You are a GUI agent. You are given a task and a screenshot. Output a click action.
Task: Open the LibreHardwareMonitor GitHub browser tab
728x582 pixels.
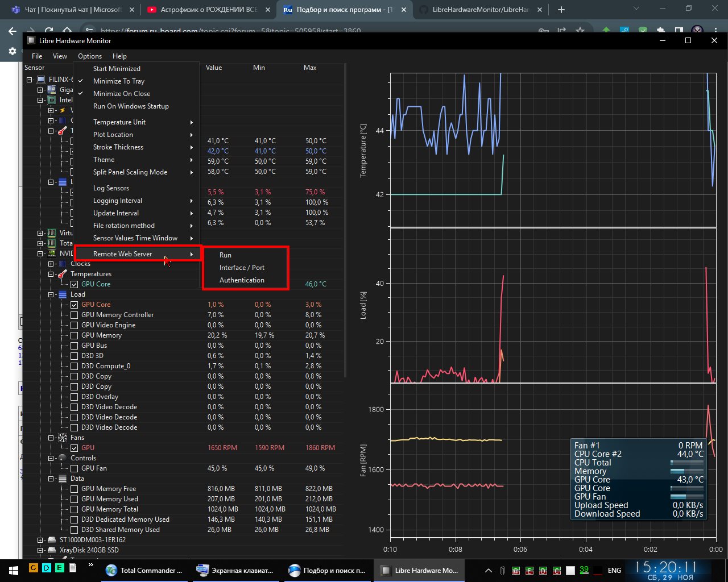479,10
